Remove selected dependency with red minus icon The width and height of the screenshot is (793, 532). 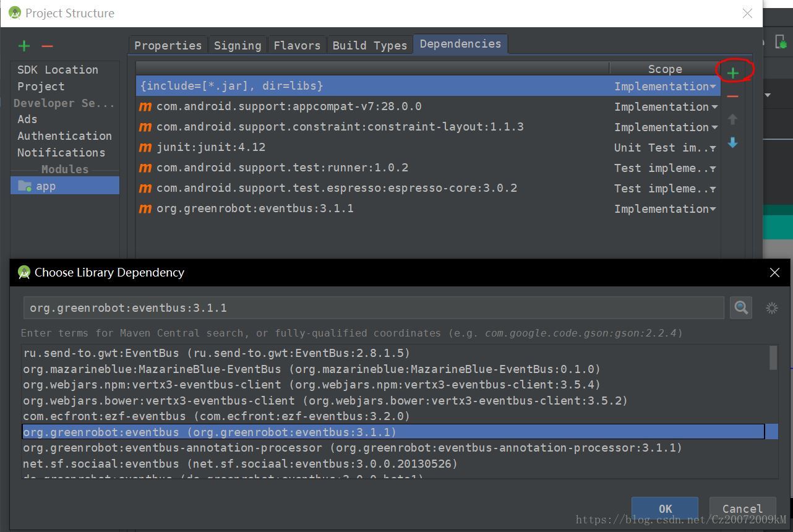(x=733, y=97)
